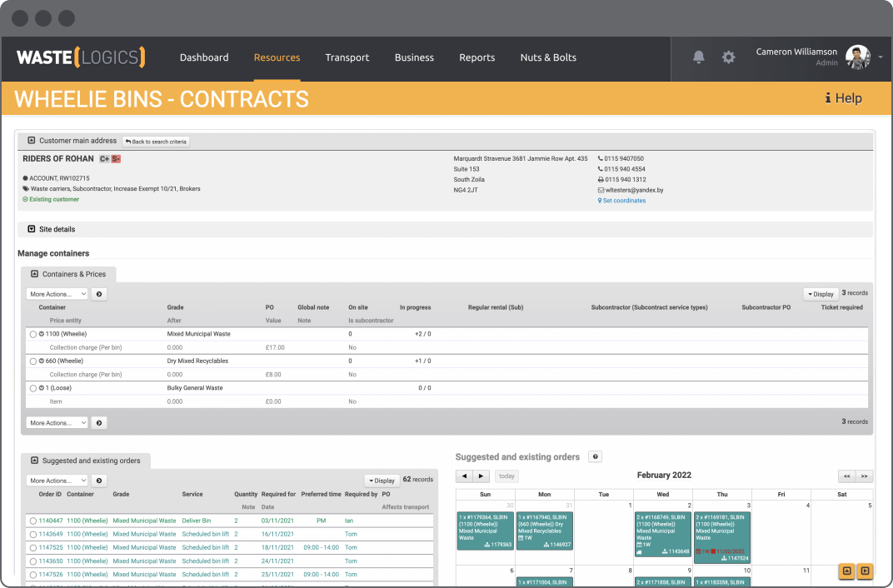This screenshot has width=893, height=588.
Task: Click Suggested and existing orders tab
Action: point(86,461)
